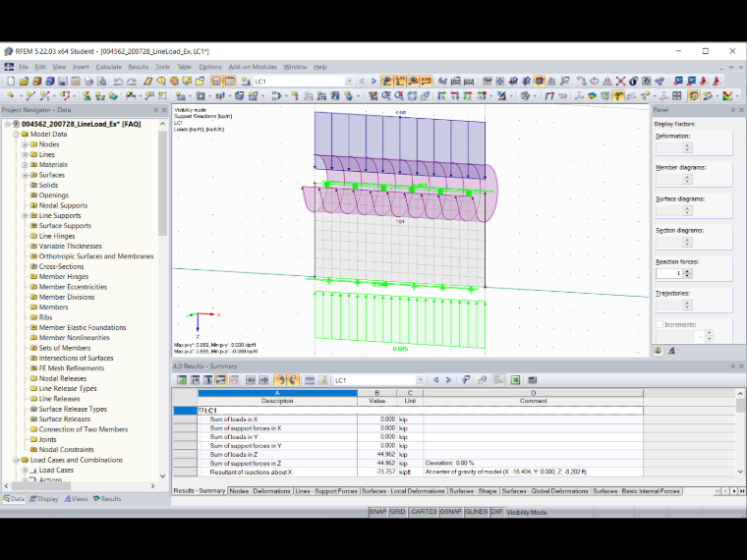This screenshot has width=747, height=560.
Task: Select the view in X direction icon
Action: [441, 96]
